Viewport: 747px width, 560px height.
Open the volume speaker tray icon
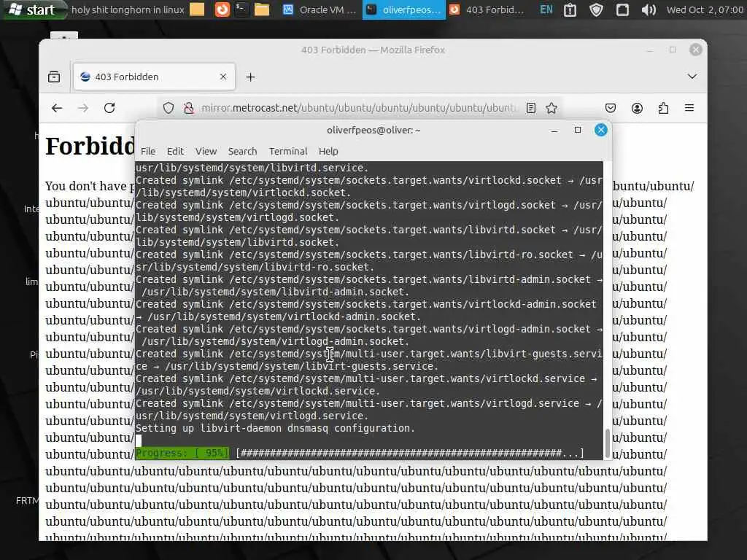tap(649, 10)
